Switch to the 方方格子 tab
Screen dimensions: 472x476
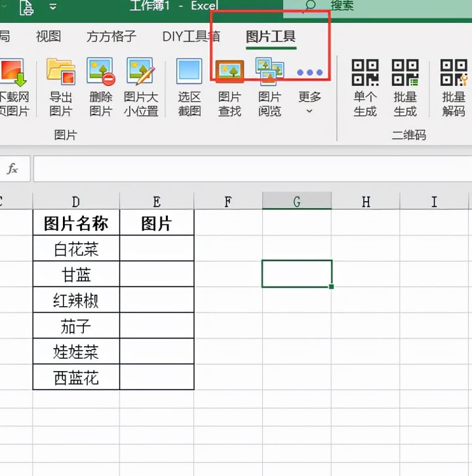tap(111, 37)
